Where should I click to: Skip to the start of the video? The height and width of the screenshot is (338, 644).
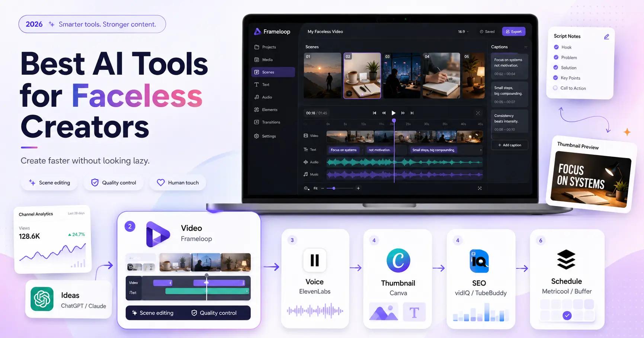click(x=374, y=113)
